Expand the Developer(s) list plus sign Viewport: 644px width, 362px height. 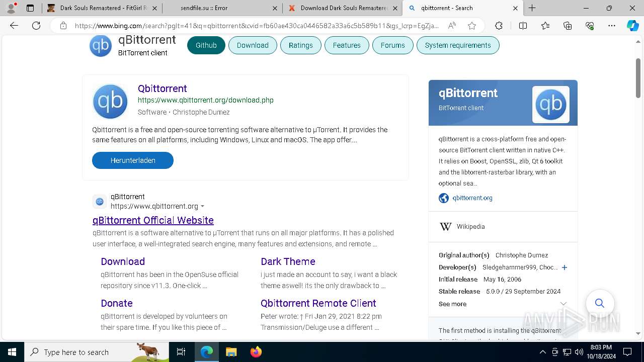565,267
